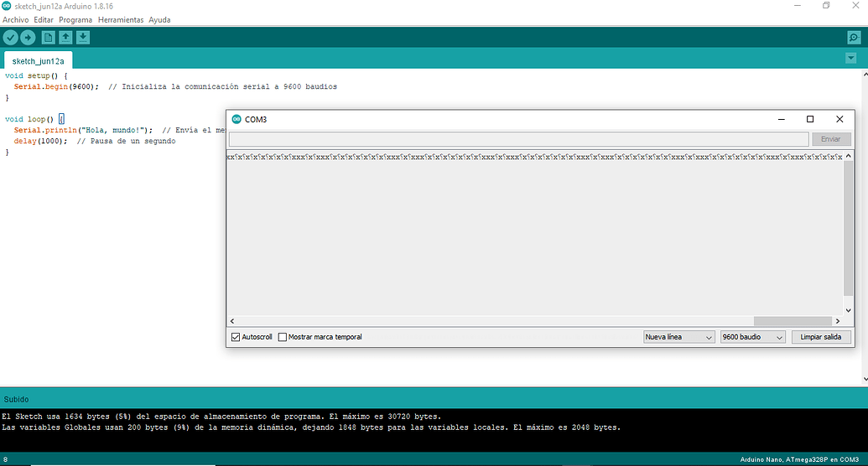Viewport: 868px width, 466px height.
Task: Upload sketch with the arrow icon
Action: coord(28,38)
